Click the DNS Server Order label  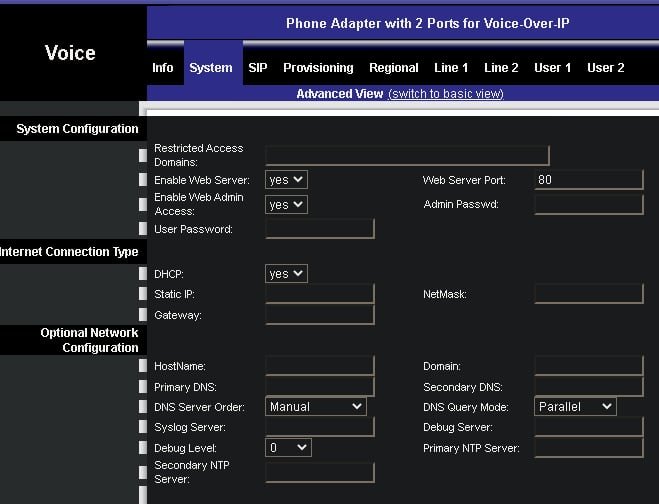pos(199,407)
